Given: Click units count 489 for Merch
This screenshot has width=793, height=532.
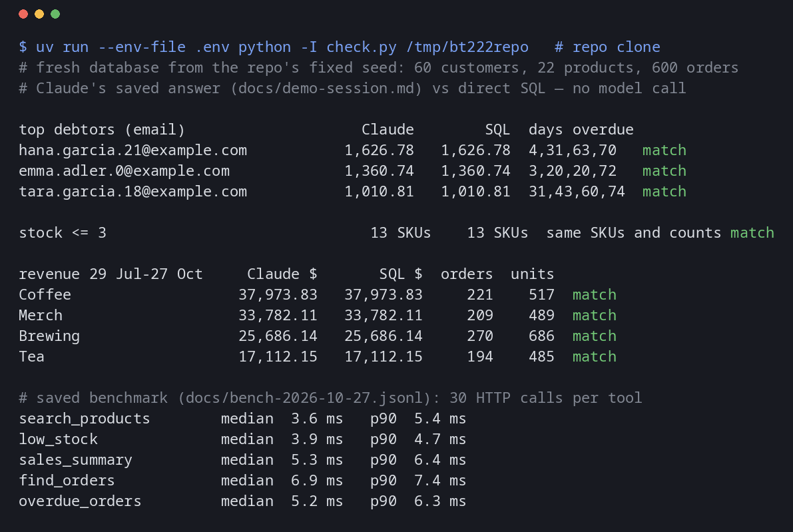Looking at the screenshot, I should pyautogui.click(x=541, y=316).
